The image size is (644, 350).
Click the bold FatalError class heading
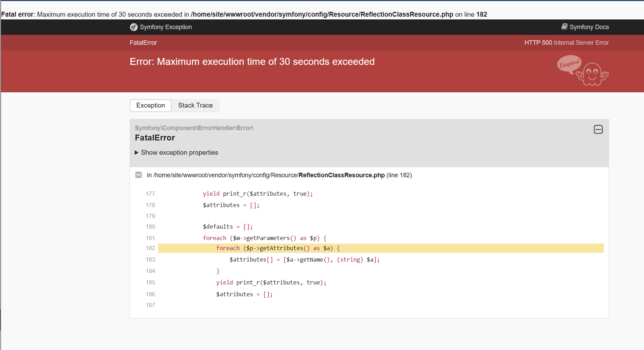[x=155, y=138]
